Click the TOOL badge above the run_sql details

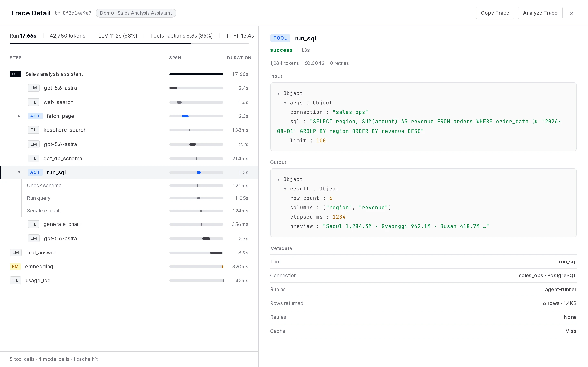[x=280, y=38]
